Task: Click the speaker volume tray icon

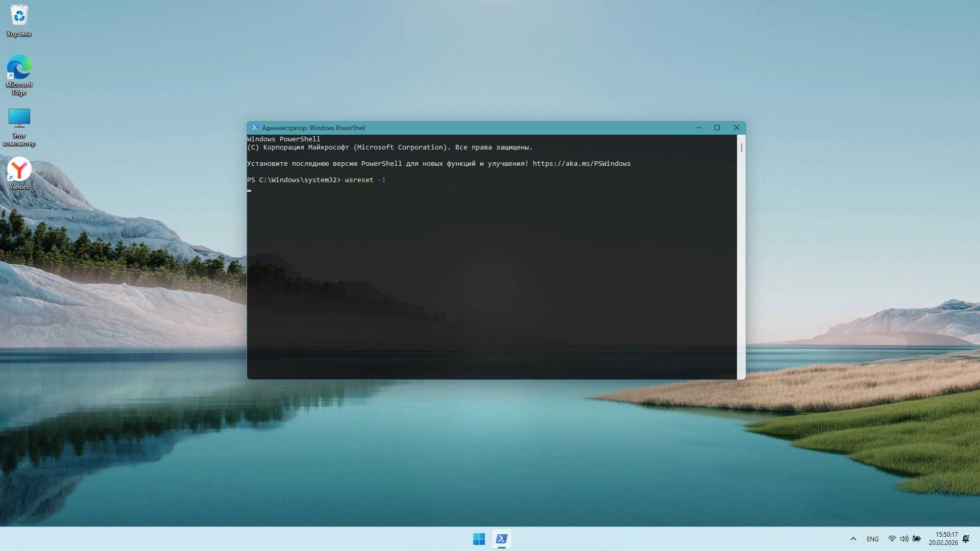Action: pyautogui.click(x=904, y=539)
